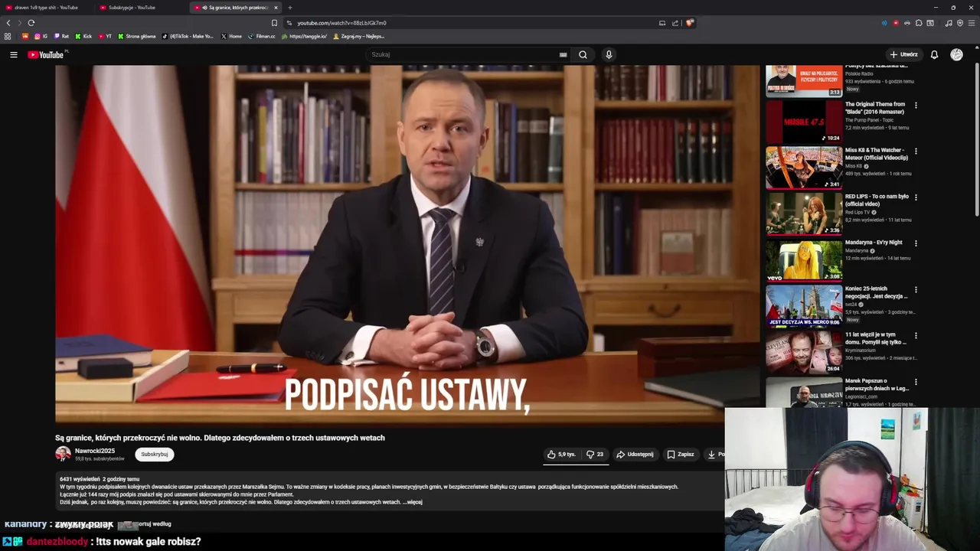This screenshot has width=980, height=551.
Task: Share the video with Udostępnij
Action: 635,455
